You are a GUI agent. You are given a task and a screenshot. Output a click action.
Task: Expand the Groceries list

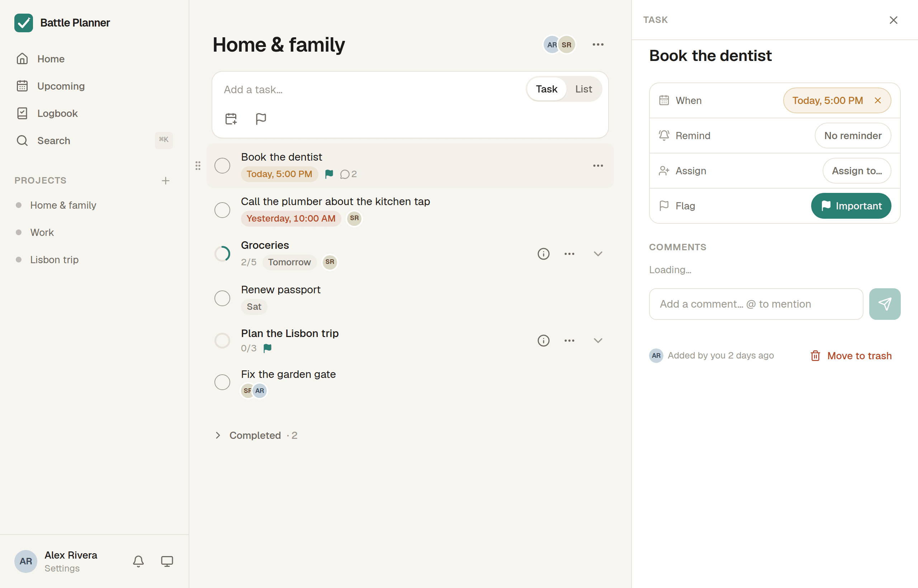(x=598, y=254)
